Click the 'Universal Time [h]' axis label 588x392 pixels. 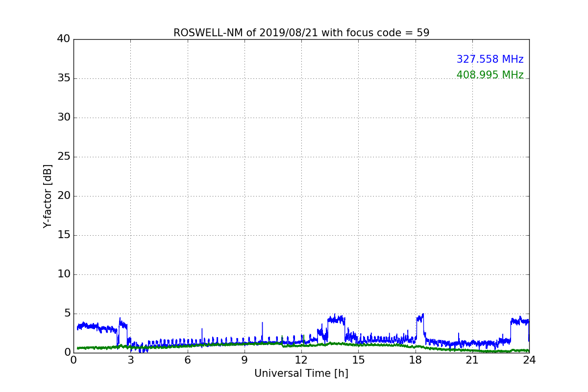[x=301, y=373]
